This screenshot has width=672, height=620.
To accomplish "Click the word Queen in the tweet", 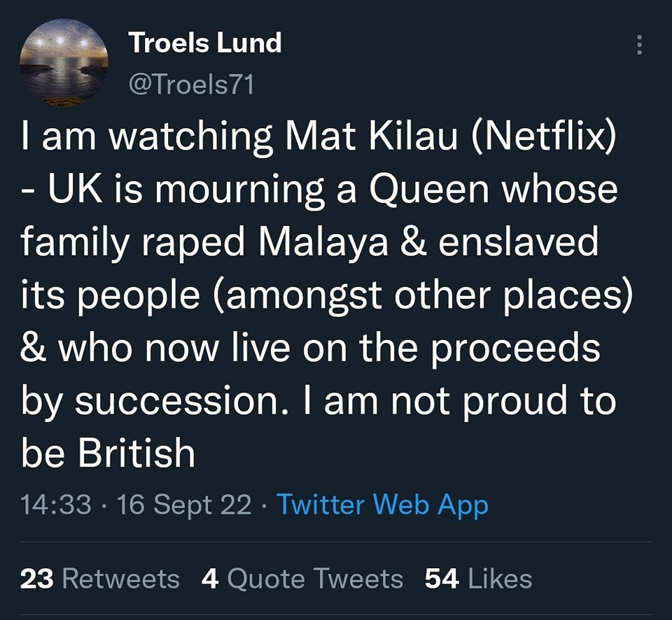I will [428, 190].
